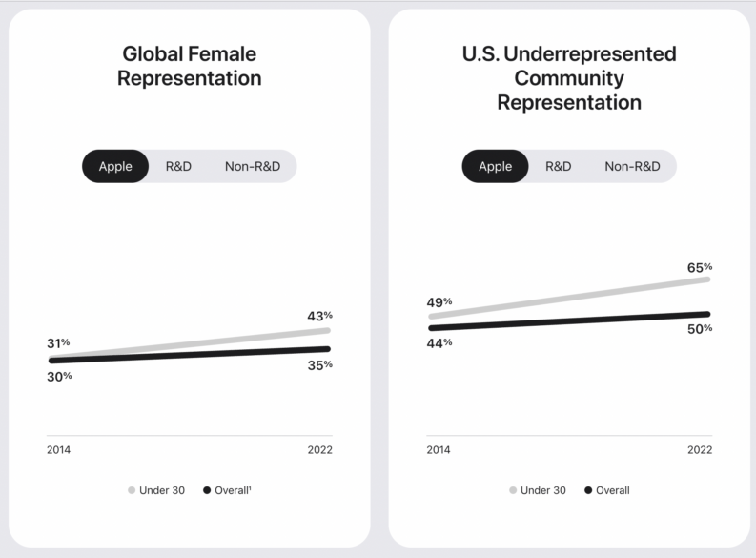Viewport: 756px width, 558px height.
Task: Click the 49% data label
Action: [x=439, y=301]
